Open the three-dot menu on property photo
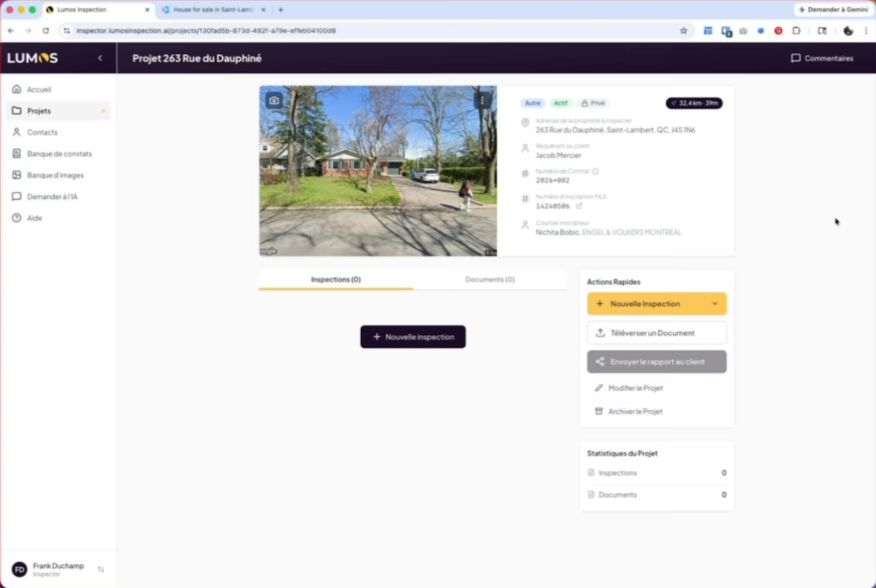Image resolution: width=876 pixels, height=588 pixels. tap(482, 101)
